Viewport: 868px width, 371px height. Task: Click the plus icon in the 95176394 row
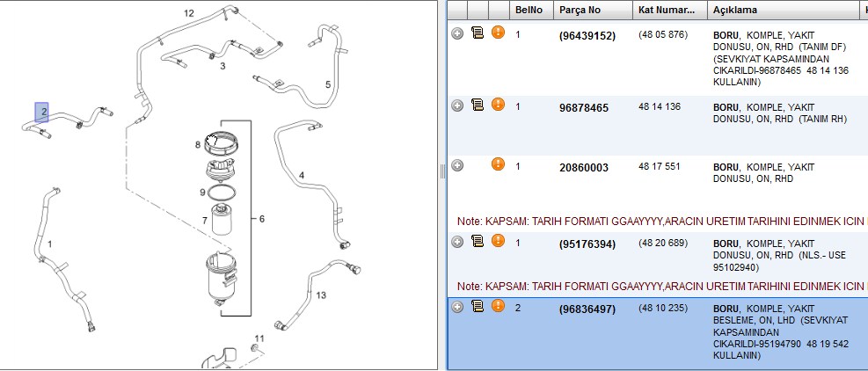pyautogui.click(x=457, y=242)
